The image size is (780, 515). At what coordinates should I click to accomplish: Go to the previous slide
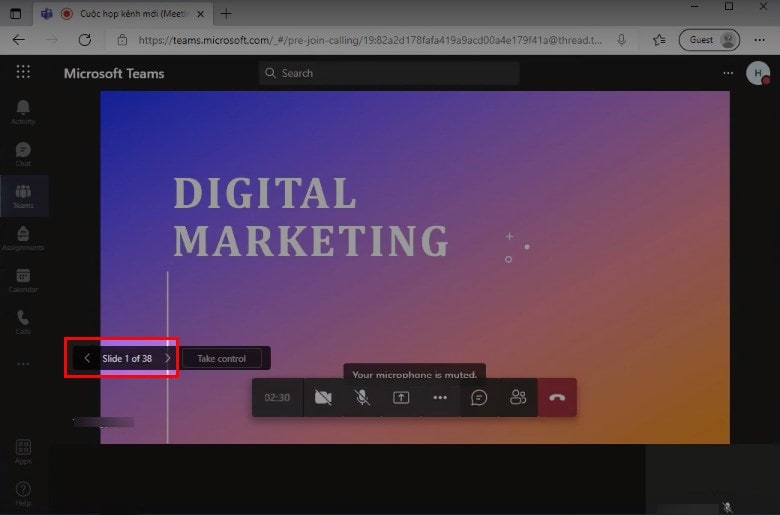(x=87, y=358)
